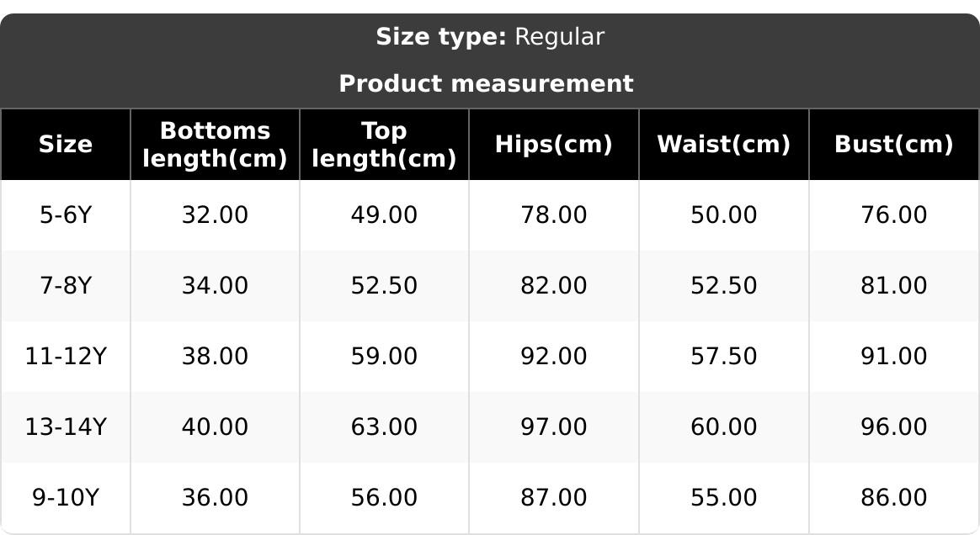Select the 13-14Y top length value 63.00

(x=384, y=427)
